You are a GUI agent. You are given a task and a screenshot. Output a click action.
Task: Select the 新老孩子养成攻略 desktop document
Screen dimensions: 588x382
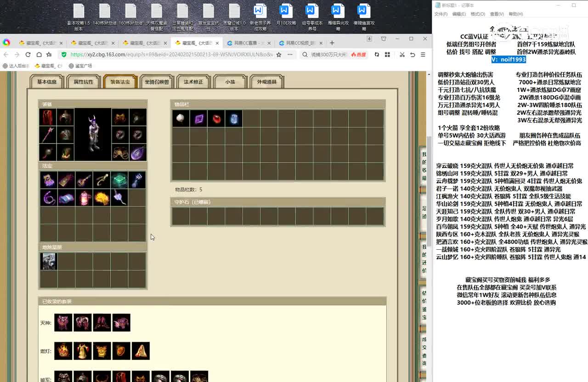click(260, 17)
